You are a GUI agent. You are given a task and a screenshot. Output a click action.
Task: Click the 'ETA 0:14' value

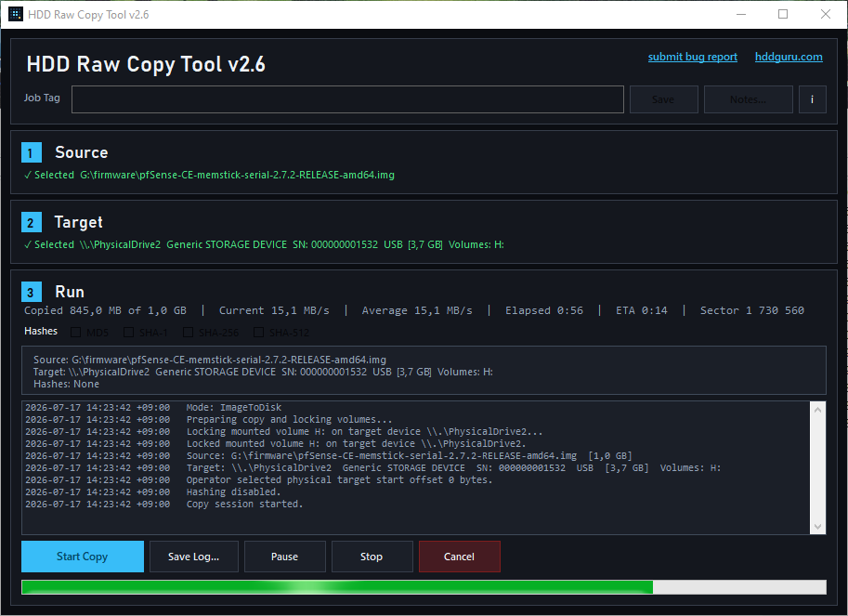(x=642, y=310)
